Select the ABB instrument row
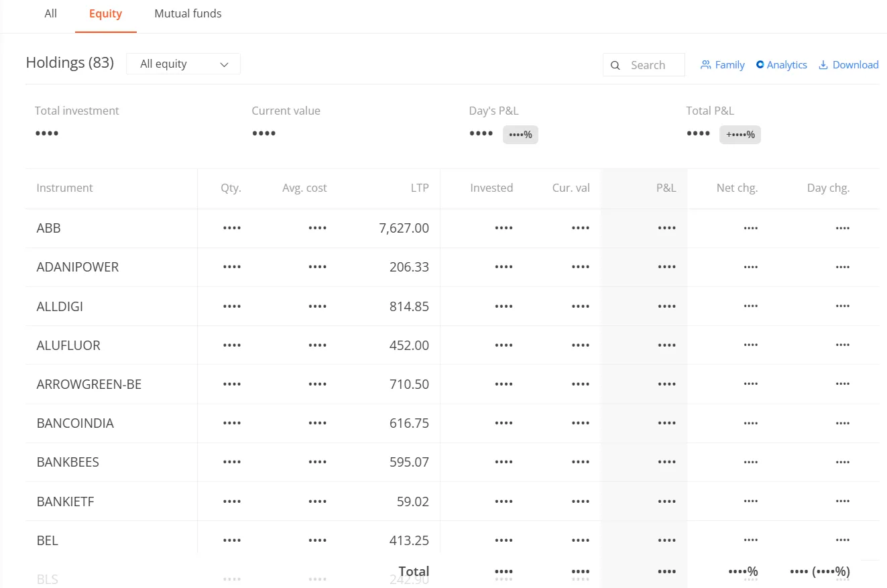The width and height of the screenshot is (887, 588). point(452,228)
